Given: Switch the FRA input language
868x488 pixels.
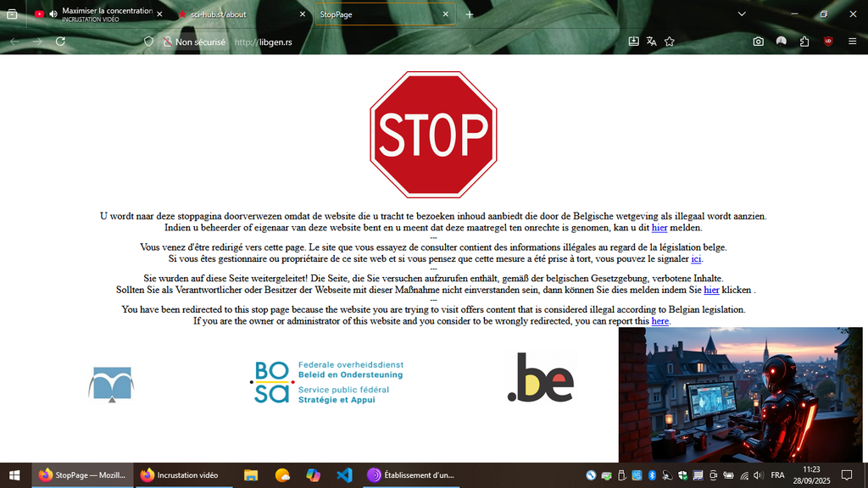Looking at the screenshot, I should coord(777,475).
